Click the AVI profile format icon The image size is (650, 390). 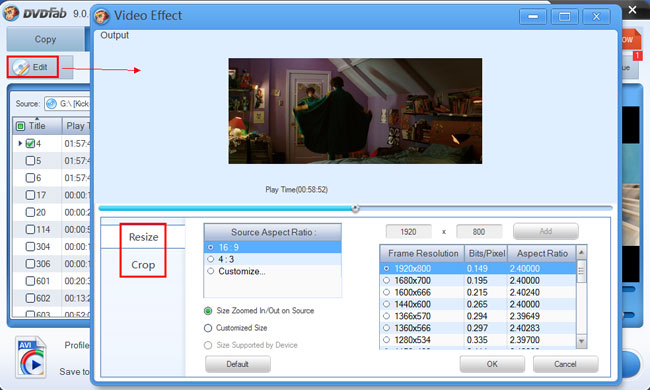point(31,357)
